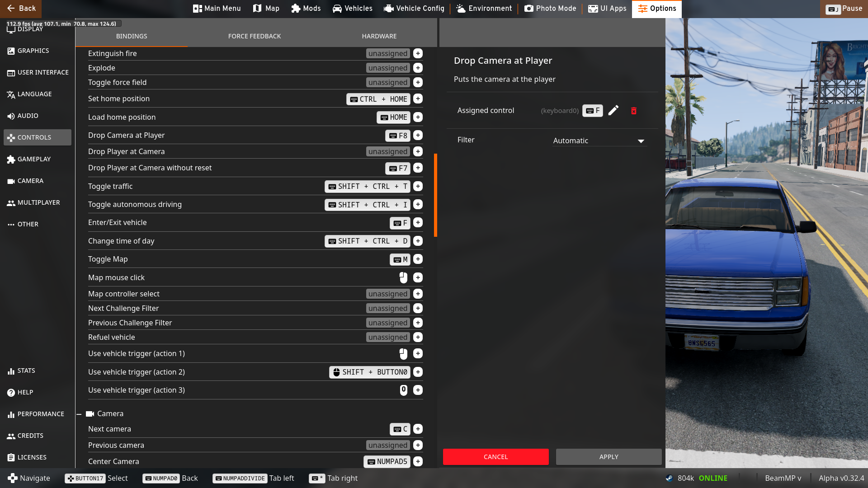This screenshot has width=868, height=488.
Task: Go back using the Back arrow button
Action: pyautogui.click(x=21, y=9)
